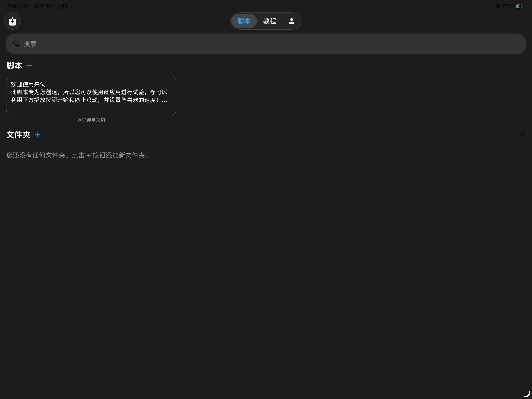Open the 教程 tab
Viewport: 532px width, 399px height.
click(x=270, y=21)
